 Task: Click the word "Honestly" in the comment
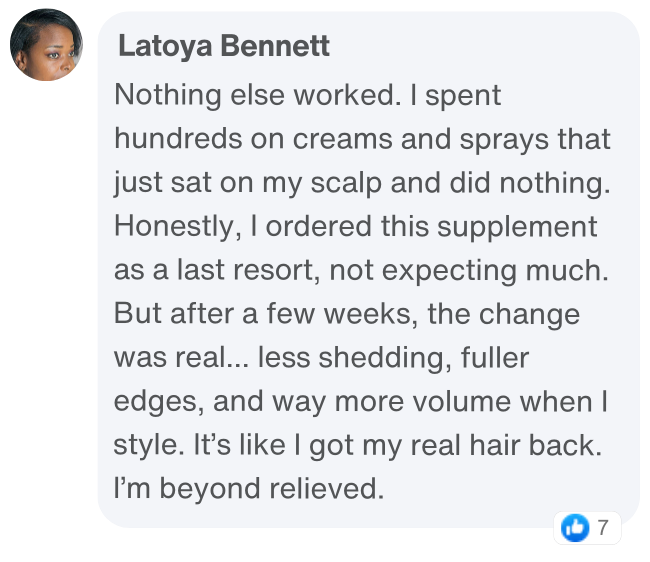(172, 226)
